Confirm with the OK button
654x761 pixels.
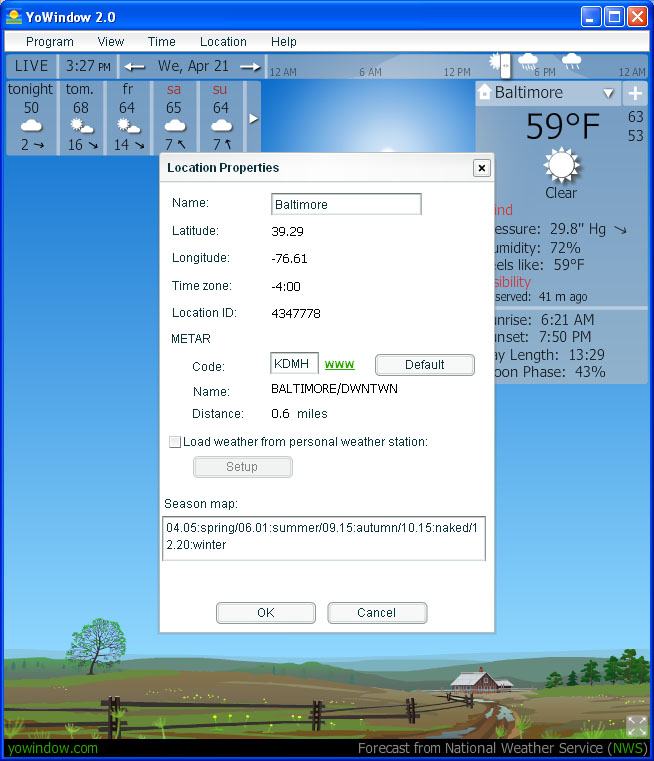click(266, 612)
